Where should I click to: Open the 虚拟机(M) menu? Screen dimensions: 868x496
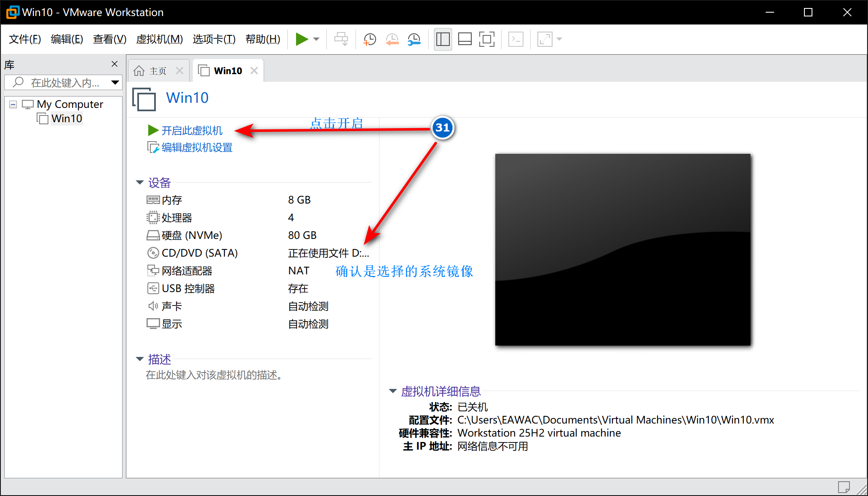click(x=159, y=39)
